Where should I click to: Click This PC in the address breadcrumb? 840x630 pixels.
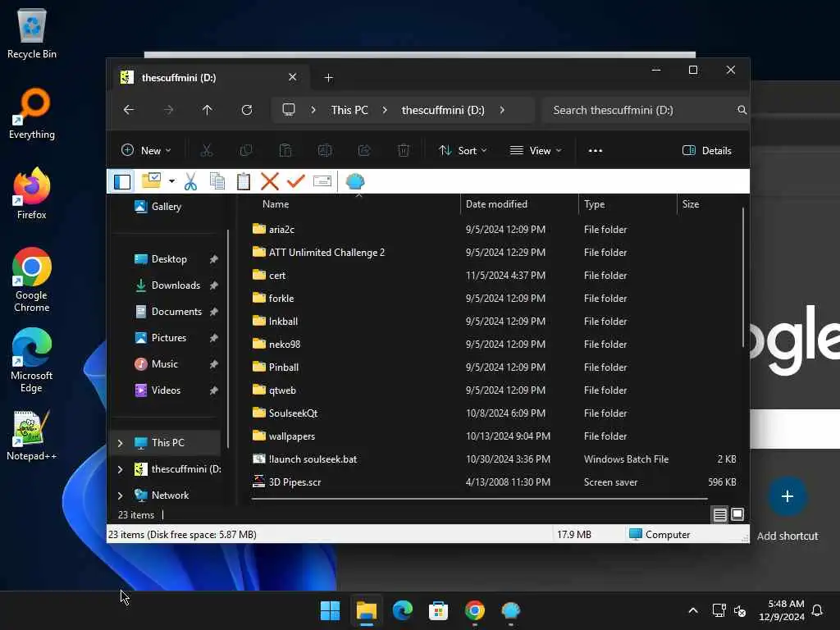point(349,110)
